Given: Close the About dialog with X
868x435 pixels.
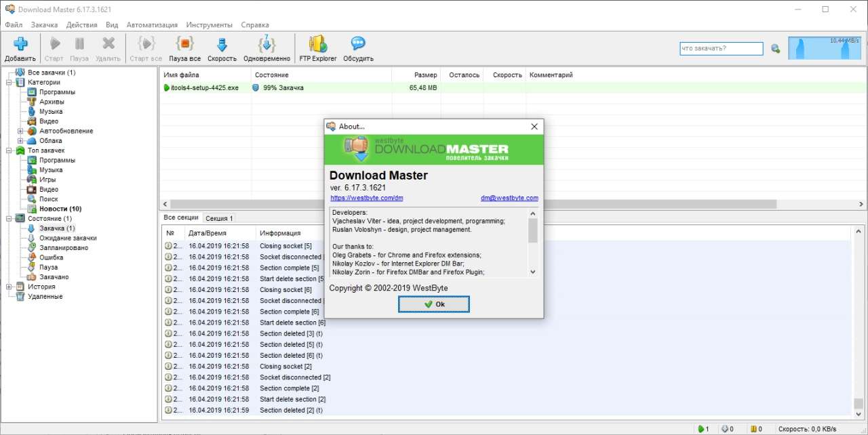Looking at the screenshot, I should pyautogui.click(x=534, y=126).
